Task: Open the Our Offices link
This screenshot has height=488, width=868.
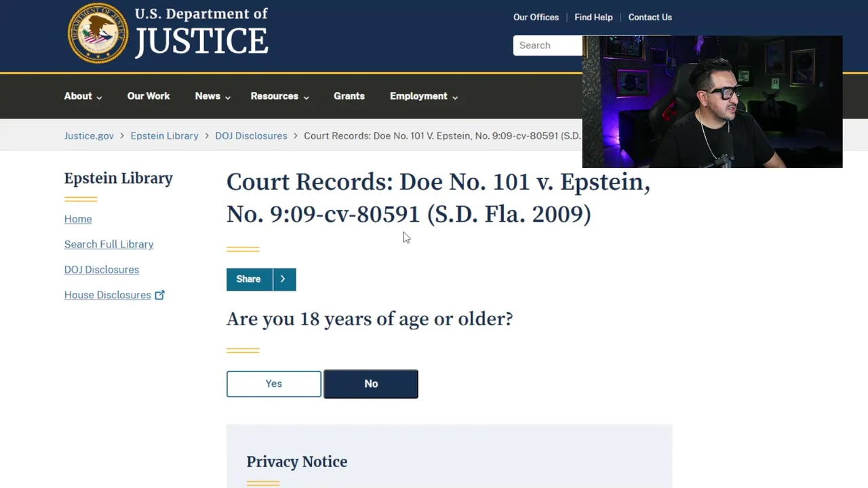Action: [x=536, y=17]
